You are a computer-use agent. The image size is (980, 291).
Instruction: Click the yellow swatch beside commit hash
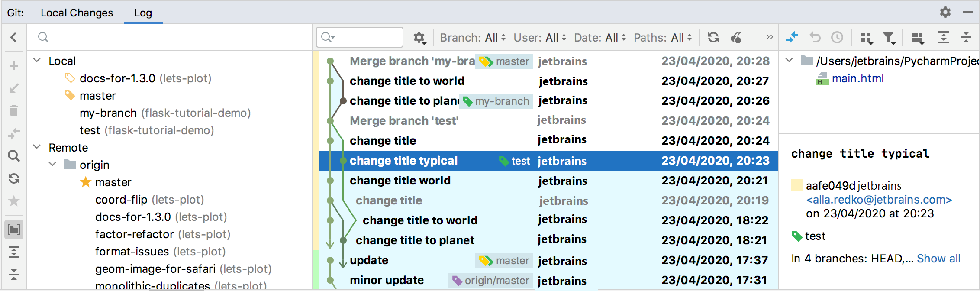pyautogui.click(x=796, y=185)
